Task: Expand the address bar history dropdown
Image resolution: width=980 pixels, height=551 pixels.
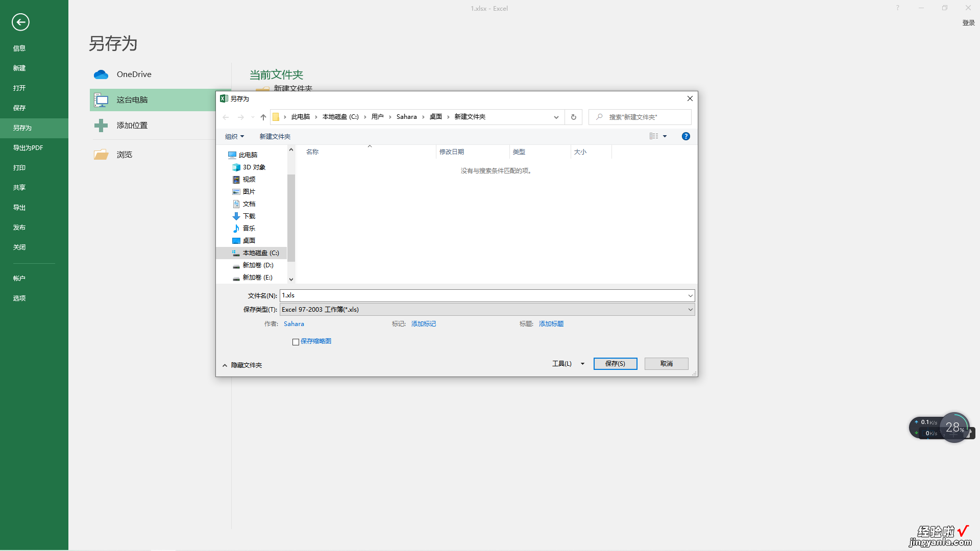Action: [556, 117]
